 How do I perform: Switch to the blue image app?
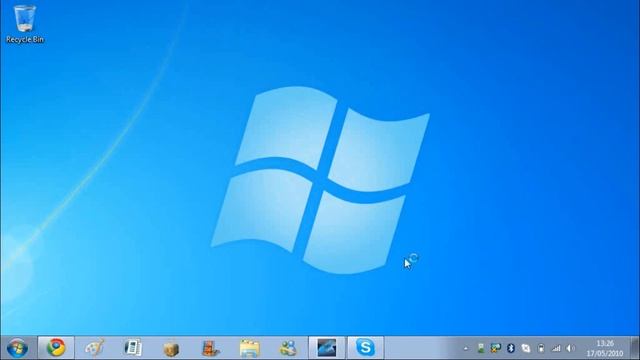pyautogui.click(x=327, y=348)
